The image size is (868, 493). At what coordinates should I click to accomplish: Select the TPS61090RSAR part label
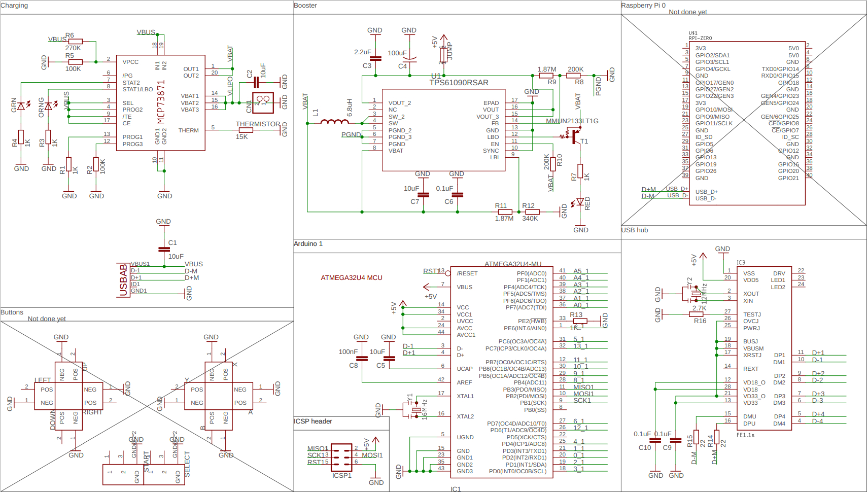(x=459, y=83)
